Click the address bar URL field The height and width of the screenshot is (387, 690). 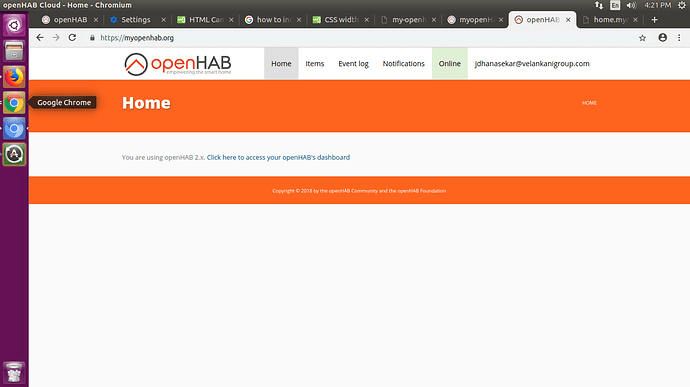(x=359, y=38)
